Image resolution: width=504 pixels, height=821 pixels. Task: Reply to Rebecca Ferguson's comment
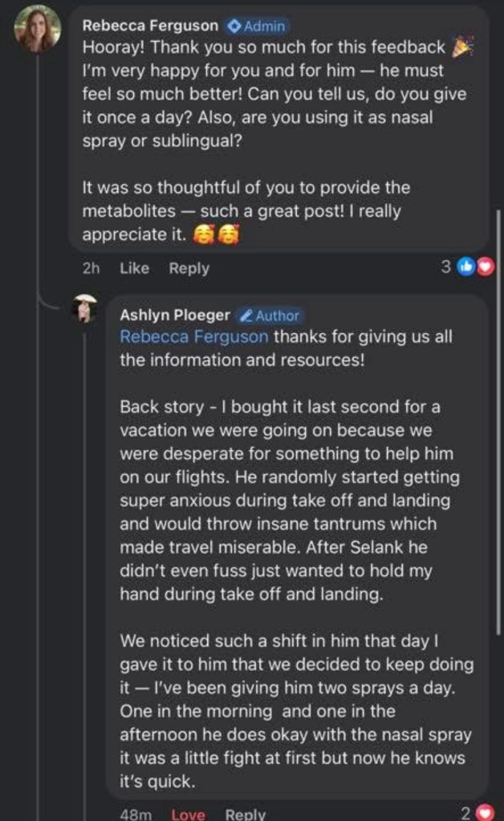189,269
